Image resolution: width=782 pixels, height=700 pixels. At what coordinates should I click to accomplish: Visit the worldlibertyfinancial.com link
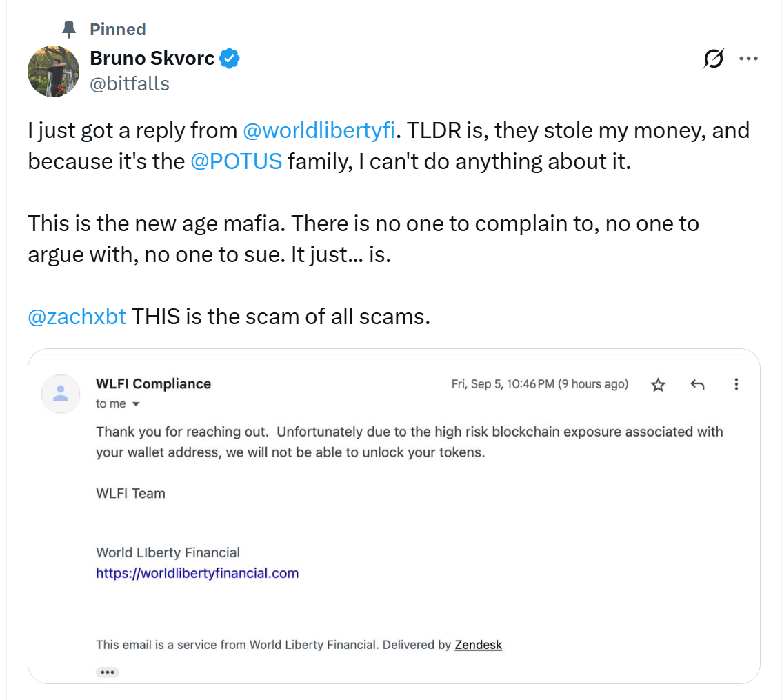(197, 573)
